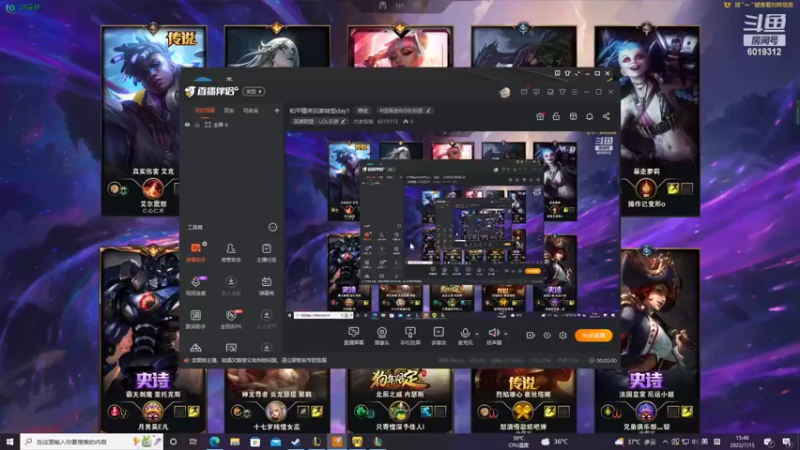Click the user avatar in title bar
Viewport: 800px width, 450px height.
505,92
